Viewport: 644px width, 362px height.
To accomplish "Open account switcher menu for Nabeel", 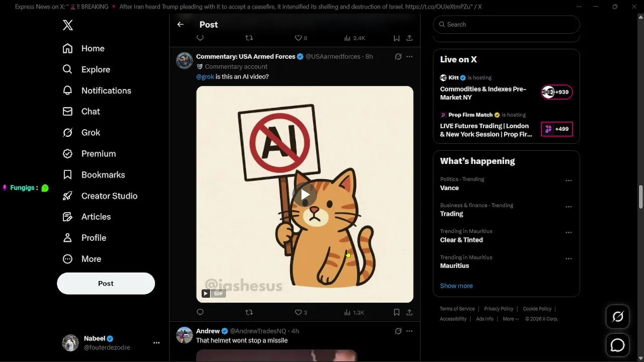I will pos(156,343).
